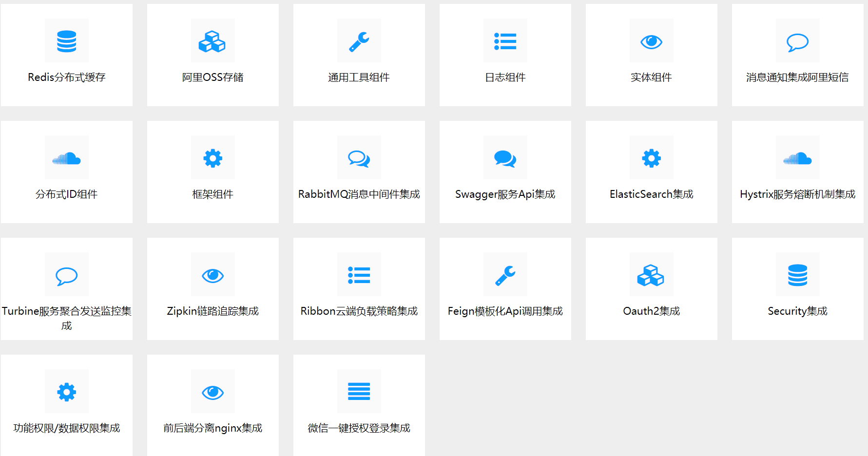Select the Zipkin链路追踪集成 label
The image size is (868, 456).
point(213,311)
